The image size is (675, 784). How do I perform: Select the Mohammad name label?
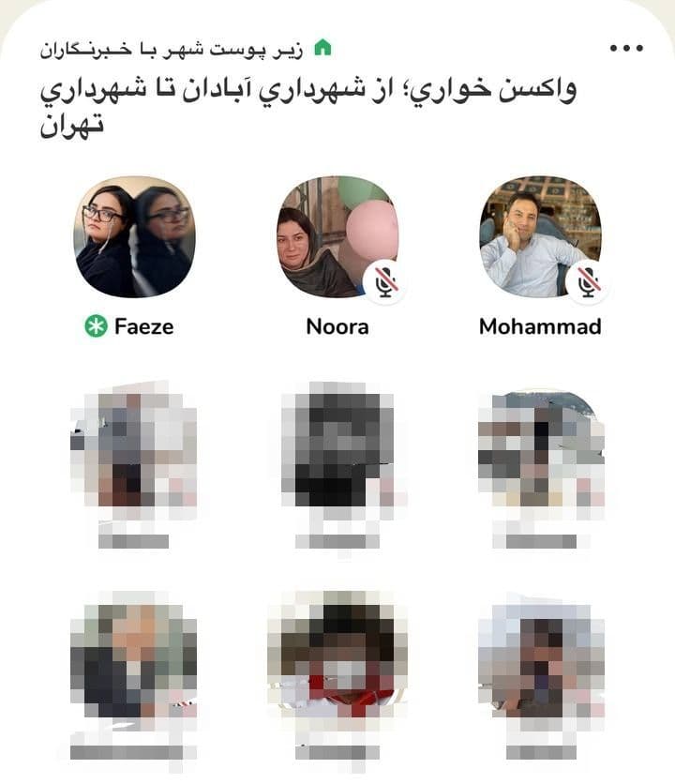point(540,326)
